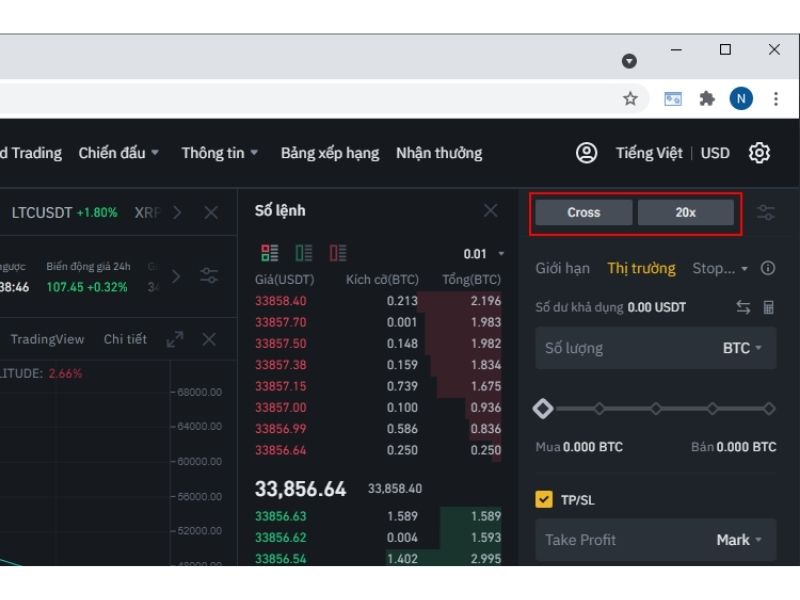Select sell order price 33857.00
800x600 pixels.
pyautogui.click(x=281, y=408)
